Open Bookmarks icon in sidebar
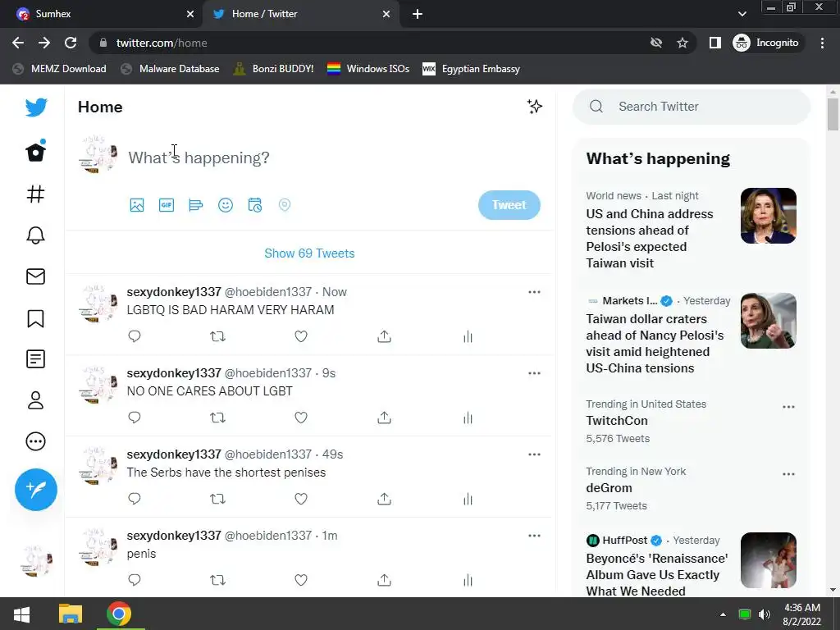840x630 pixels. 36,318
